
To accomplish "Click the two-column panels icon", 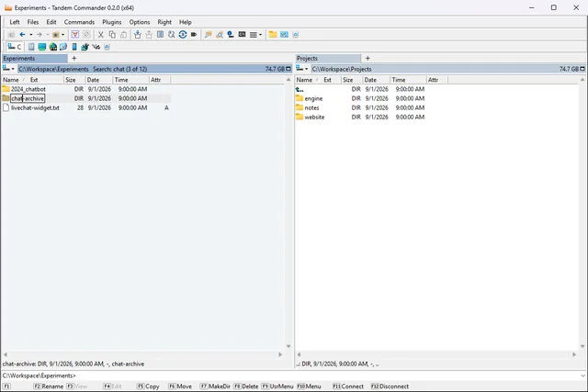I will point(160,35).
